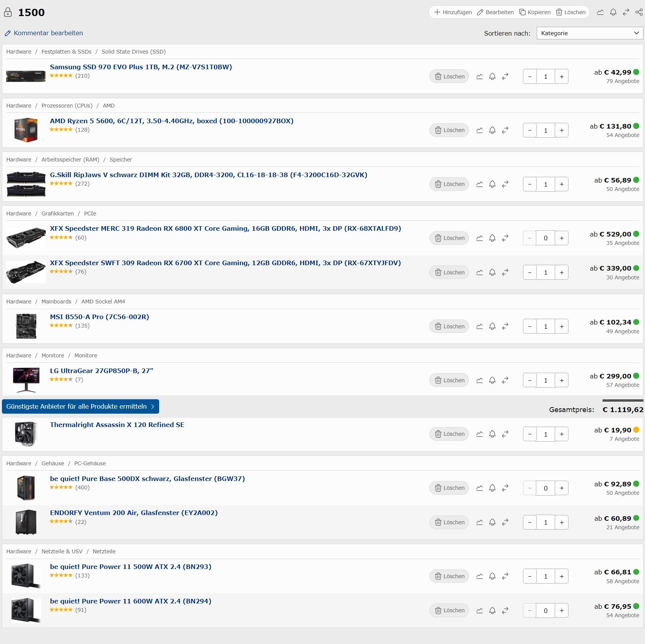Delete MSI B550-A Pro from list
Image resolution: width=645 pixels, height=644 pixels.
(449, 326)
